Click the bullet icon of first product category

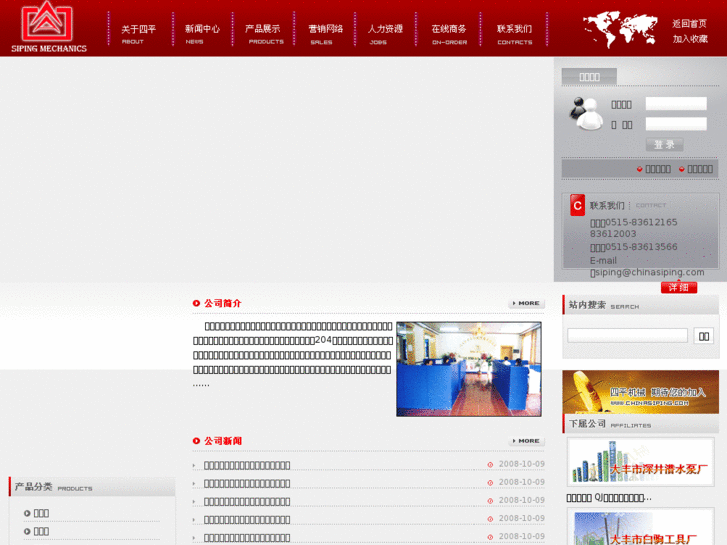27,513
